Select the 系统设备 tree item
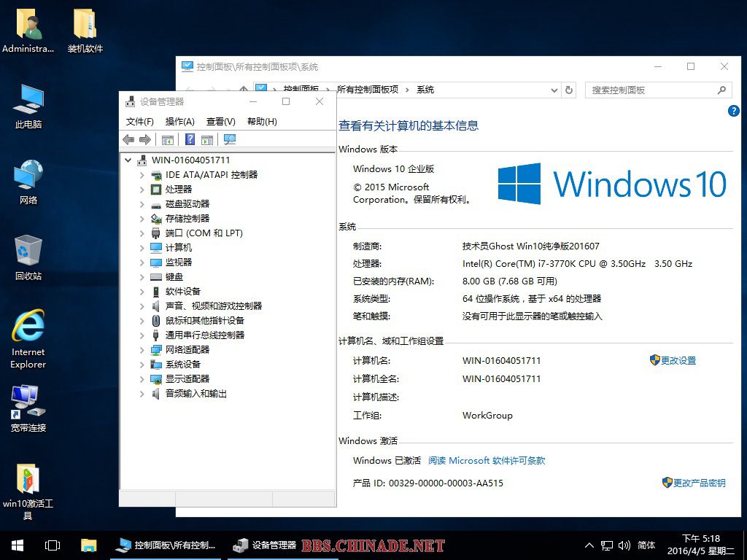The height and width of the screenshot is (560, 747). 183,365
